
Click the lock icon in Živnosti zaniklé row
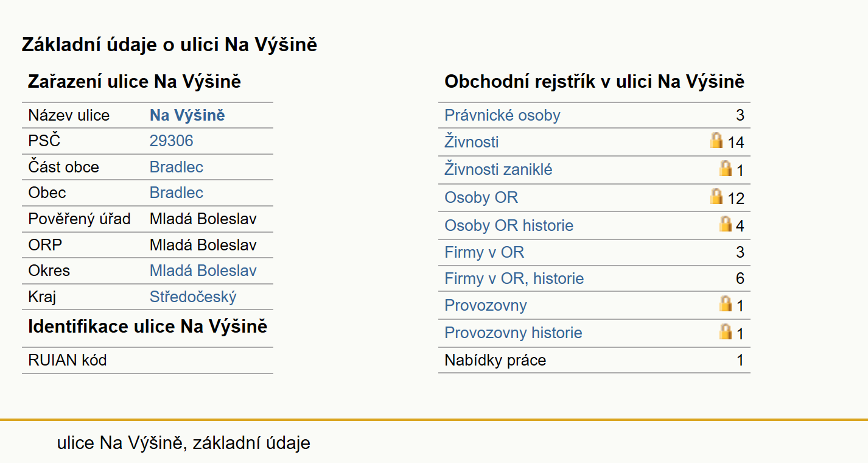[726, 168]
